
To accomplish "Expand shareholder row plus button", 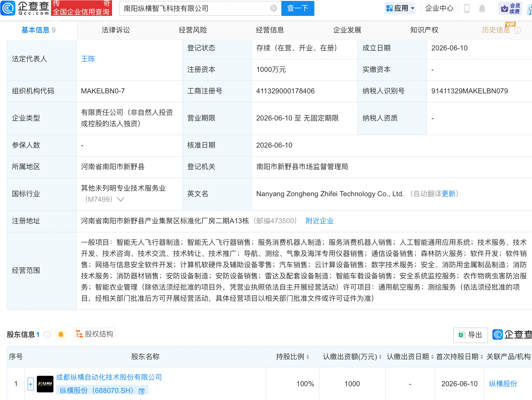I will coord(31,384).
